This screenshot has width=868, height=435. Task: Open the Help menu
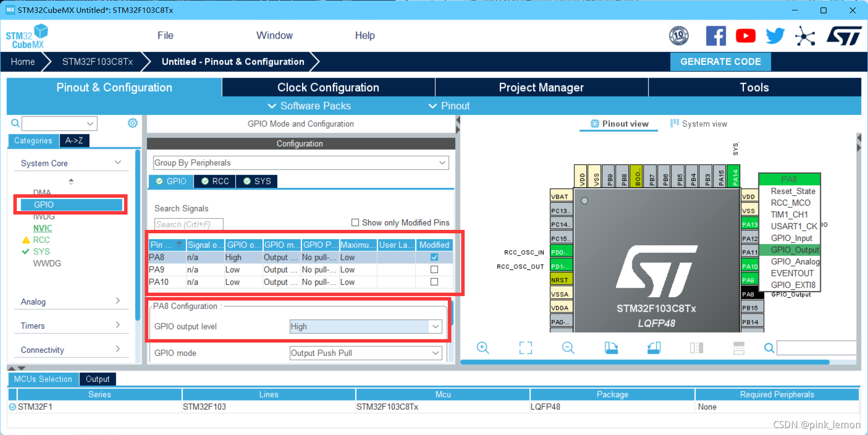click(365, 36)
